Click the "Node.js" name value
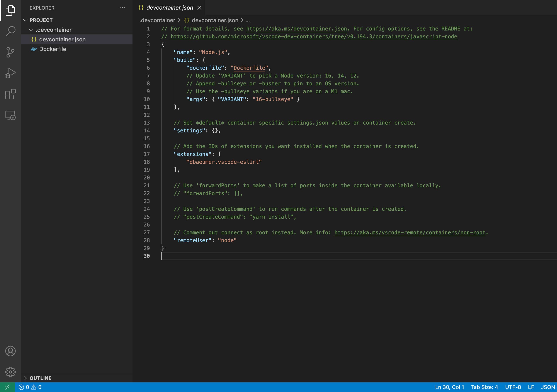 click(x=213, y=52)
